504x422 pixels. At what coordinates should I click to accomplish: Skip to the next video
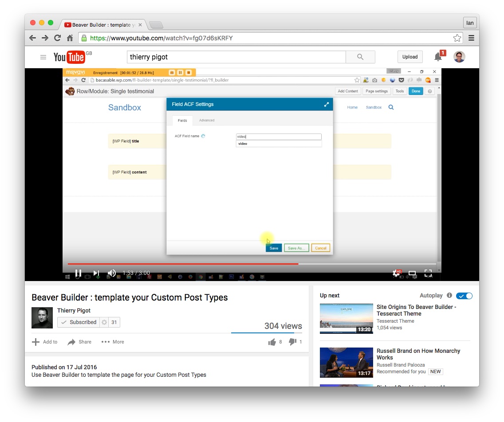tap(96, 273)
